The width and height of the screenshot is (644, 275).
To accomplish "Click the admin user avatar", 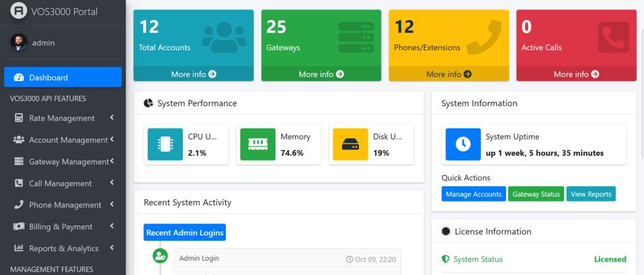I will (x=19, y=43).
